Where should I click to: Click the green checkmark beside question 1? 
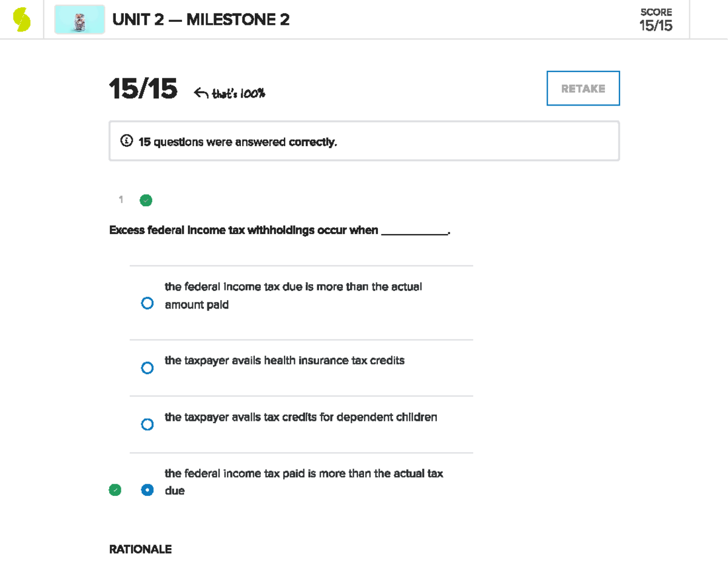(146, 200)
